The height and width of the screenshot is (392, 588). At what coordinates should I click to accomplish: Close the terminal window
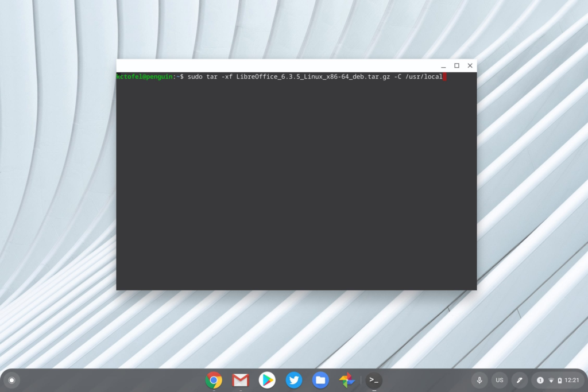click(470, 65)
